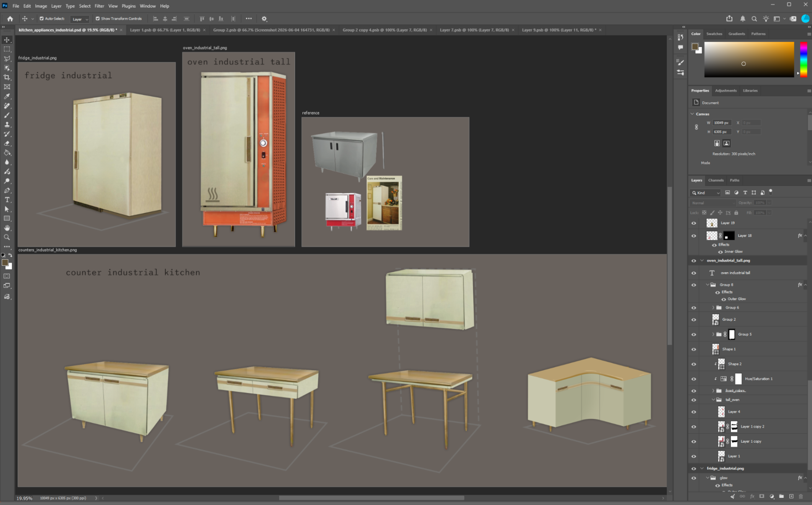Hide the Hue/Saturation 1 layer
Image resolution: width=812 pixels, height=505 pixels.
click(x=694, y=379)
